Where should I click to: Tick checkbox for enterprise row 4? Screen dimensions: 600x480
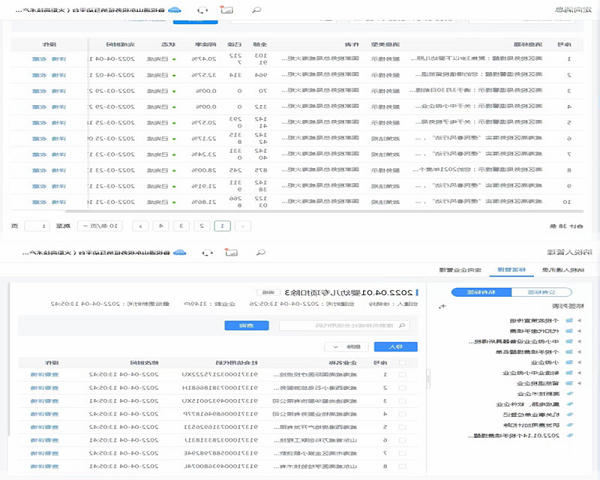click(x=403, y=414)
